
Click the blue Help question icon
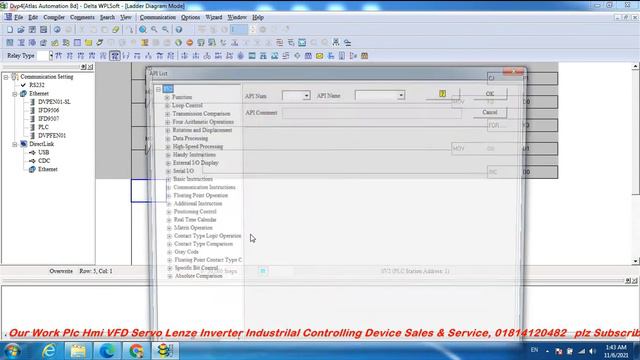pyautogui.click(x=179, y=29)
